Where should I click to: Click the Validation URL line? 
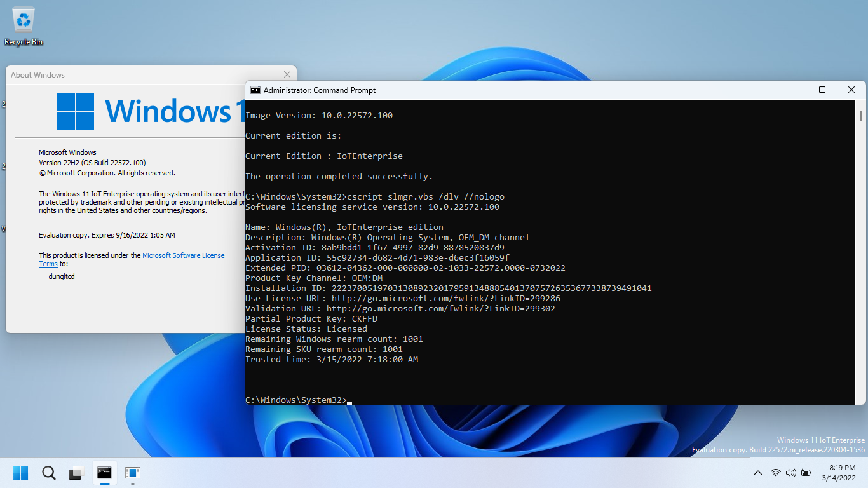[x=400, y=309]
